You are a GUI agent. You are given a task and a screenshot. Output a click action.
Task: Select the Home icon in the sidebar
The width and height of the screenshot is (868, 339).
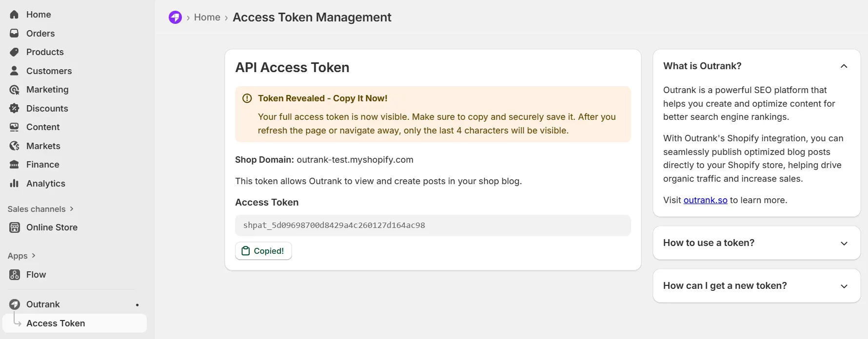point(14,14)
